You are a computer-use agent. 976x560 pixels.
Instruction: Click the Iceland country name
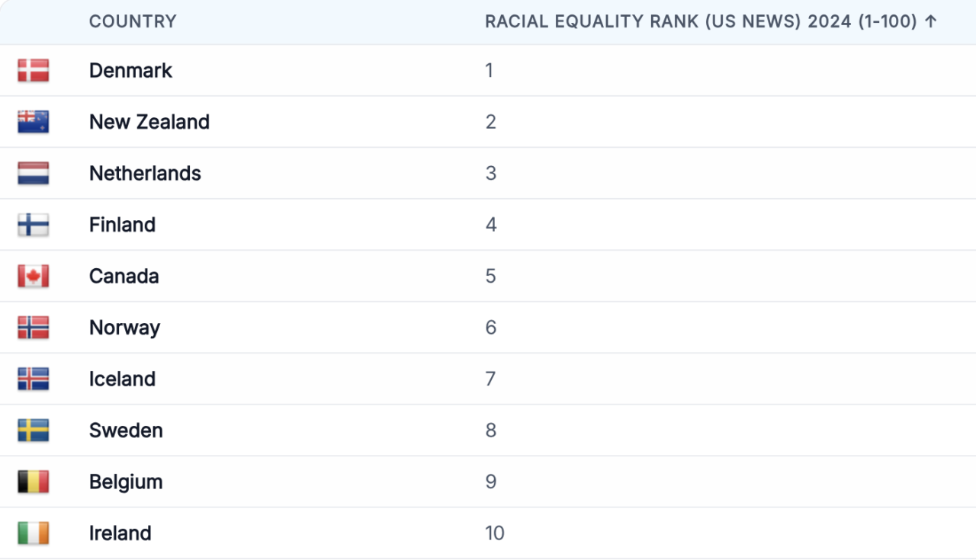(x=122, y=379)
